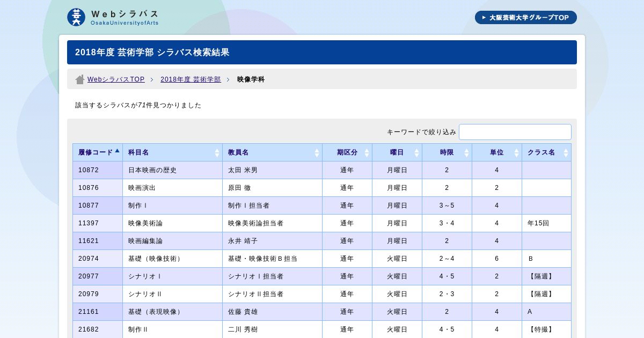Click 3～5 period cell for 制作Ⅰ
644x338 pixels.
[447, 205]
